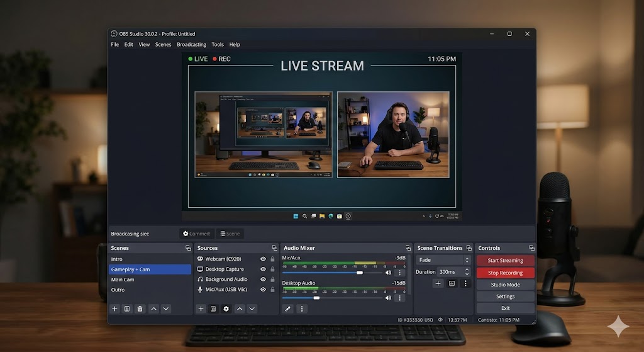This screenshot has height=352, width=644.
Task: Open File Explorer icon in the preview taskbar
Action: (322, 216)
